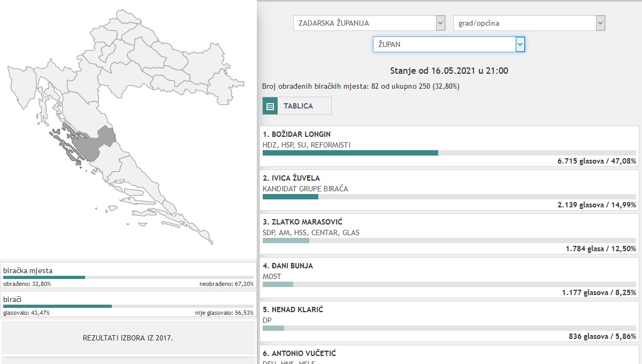Select candidate 6. ANTONIO VUČETIĆ
The width and height of the screenshot is (642, 364).
[x=299, y=353]
